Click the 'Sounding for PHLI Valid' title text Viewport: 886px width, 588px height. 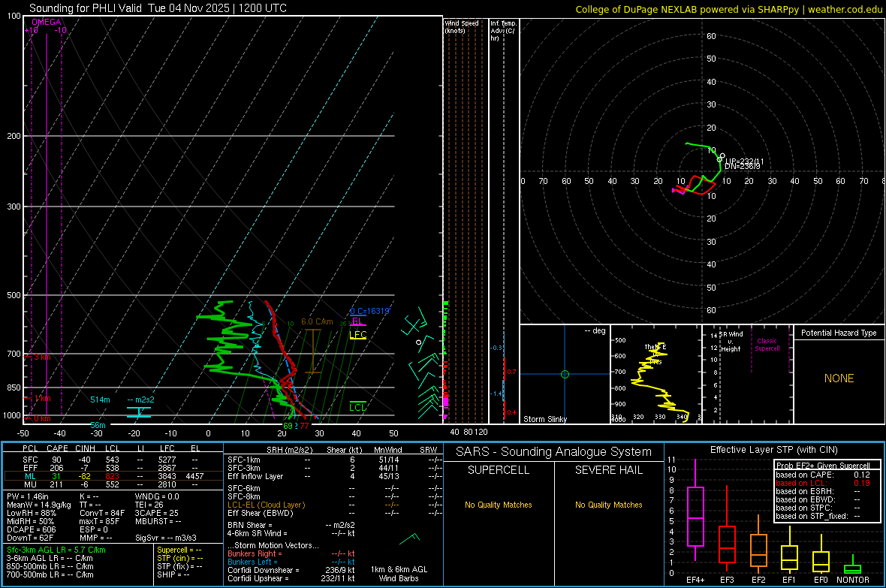pos(86,8)
